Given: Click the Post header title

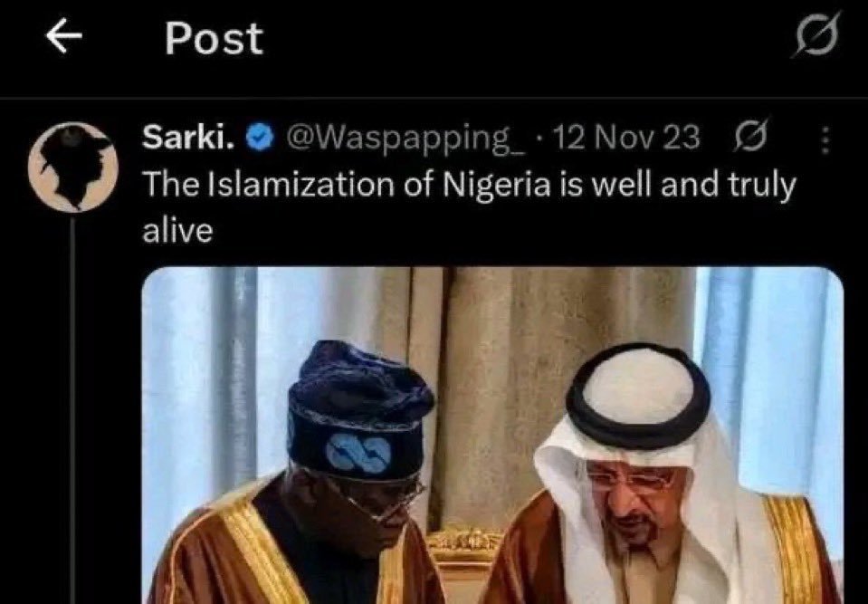Looking at the screenshot, I should [x=214, y=39].
